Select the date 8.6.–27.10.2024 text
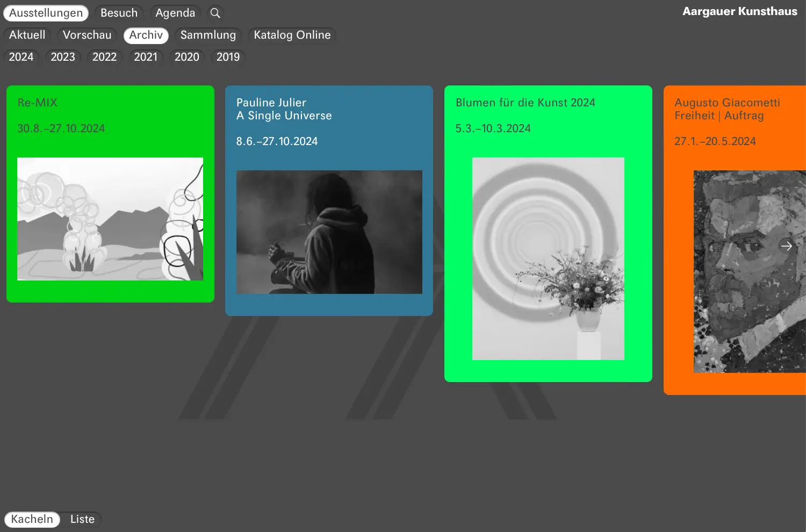806x532 pixels. 277,141
